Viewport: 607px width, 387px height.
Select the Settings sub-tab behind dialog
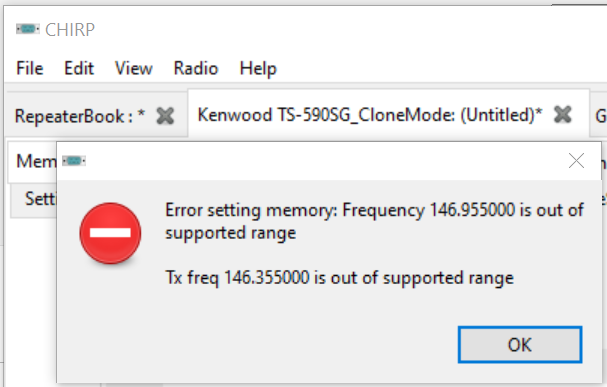pos(40,199)
